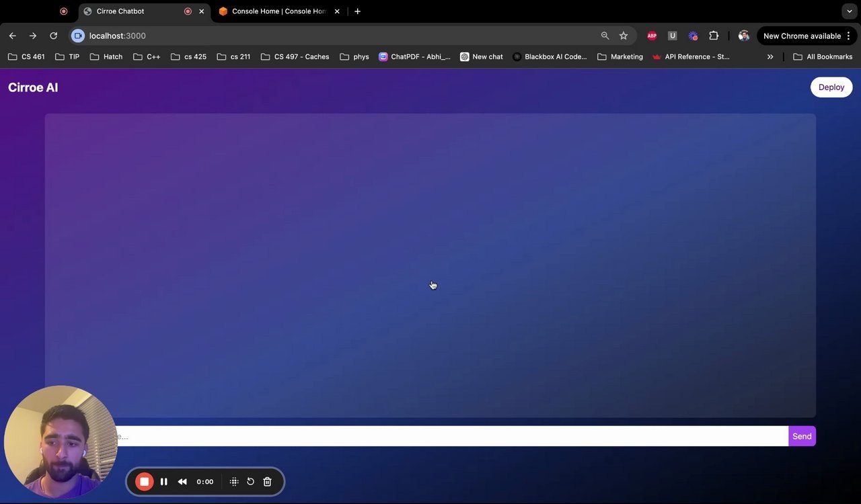This screenshot has width=861, height=504.
Task: Stop the screen recording
Action: [x=145, y=481]
